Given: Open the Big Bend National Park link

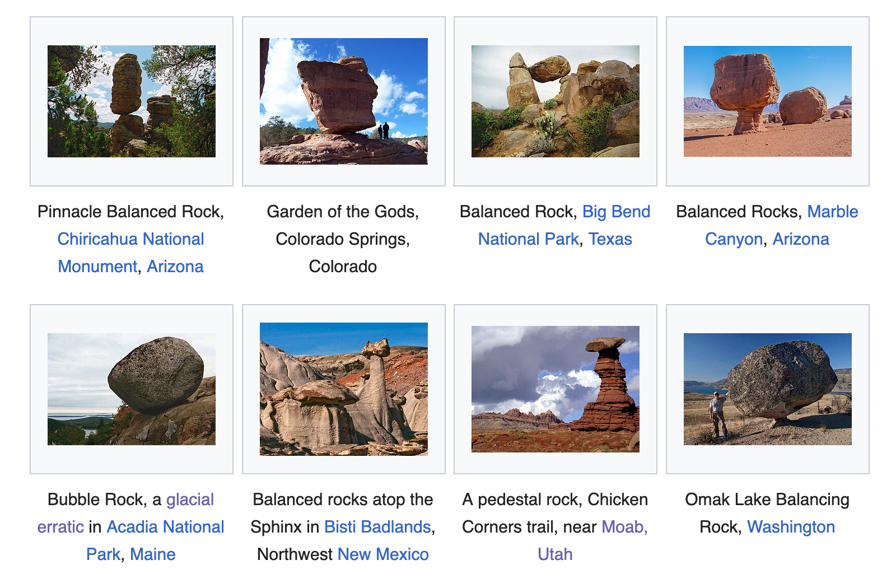Looking at the screenshot, I should tap(564, 225).
